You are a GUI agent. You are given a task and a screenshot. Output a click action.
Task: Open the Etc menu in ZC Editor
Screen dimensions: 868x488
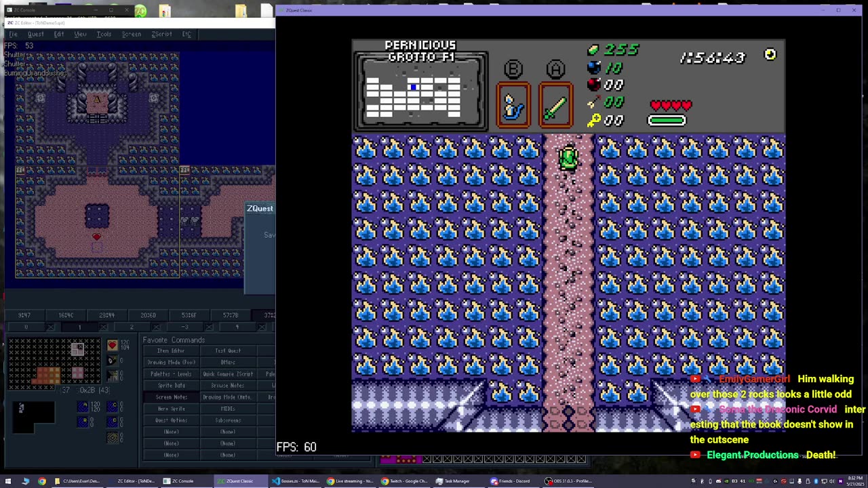pos(186,34)
